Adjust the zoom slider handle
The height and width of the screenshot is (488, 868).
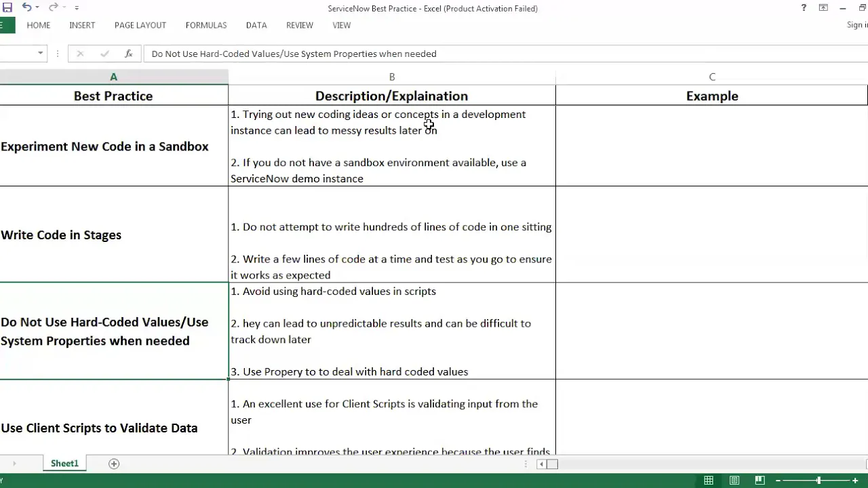[x=818, y=481]
